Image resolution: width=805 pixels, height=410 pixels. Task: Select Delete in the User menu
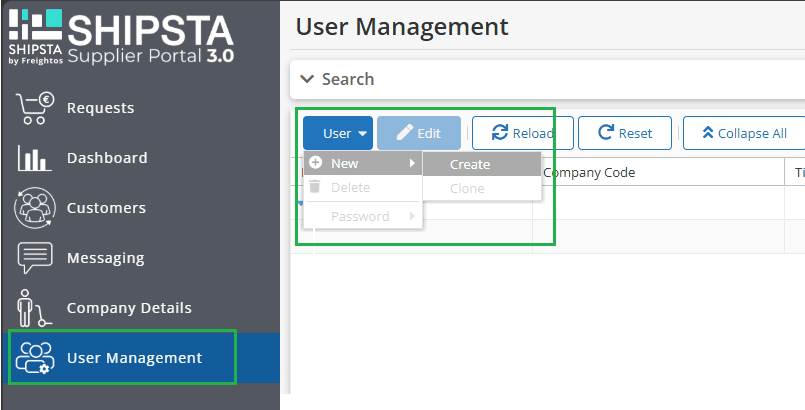[x=363, y=187]
